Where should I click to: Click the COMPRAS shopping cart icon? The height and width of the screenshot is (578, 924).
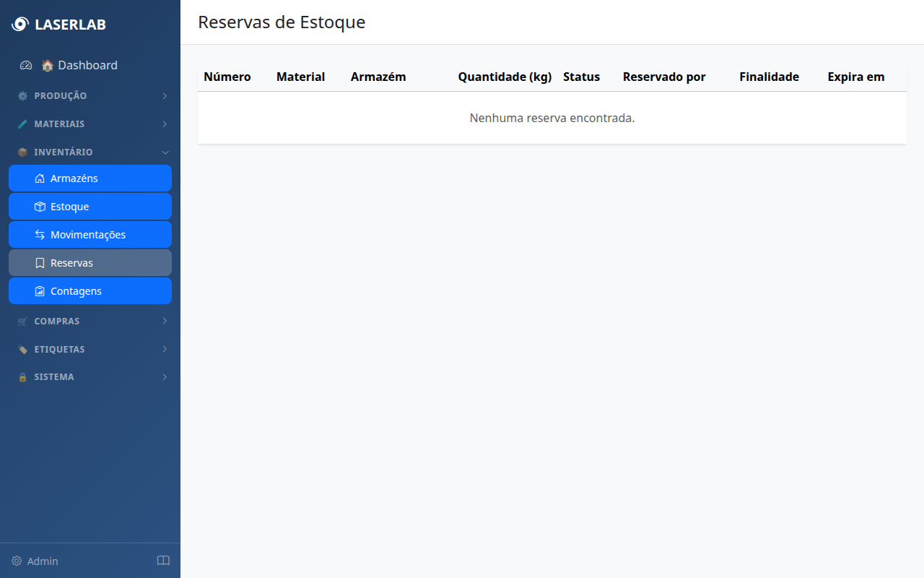point(22,321)
